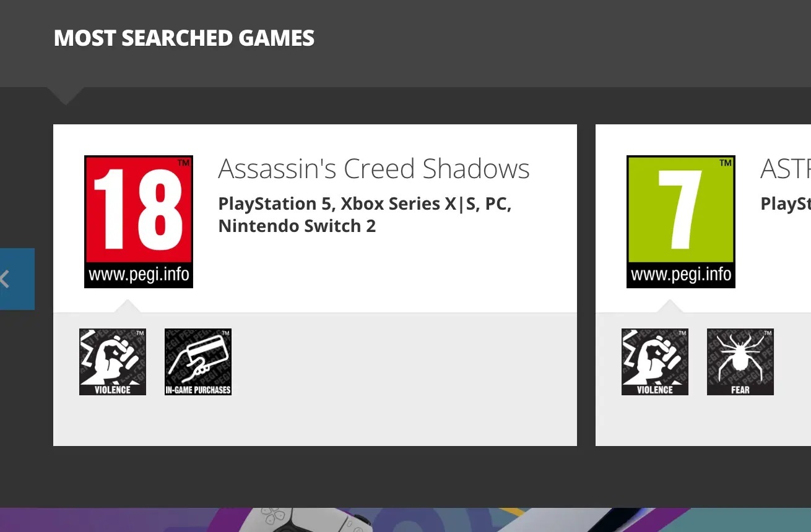Click the MOST SEARCHED GAMES heading
The image size is (811, 532).
pos(184,38)
